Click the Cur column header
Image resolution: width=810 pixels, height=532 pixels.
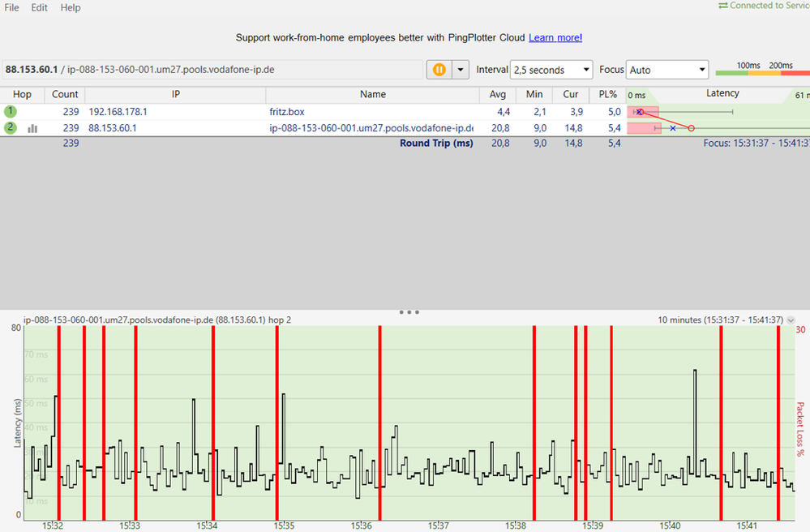pyautogui.click(x=571, y=95)
